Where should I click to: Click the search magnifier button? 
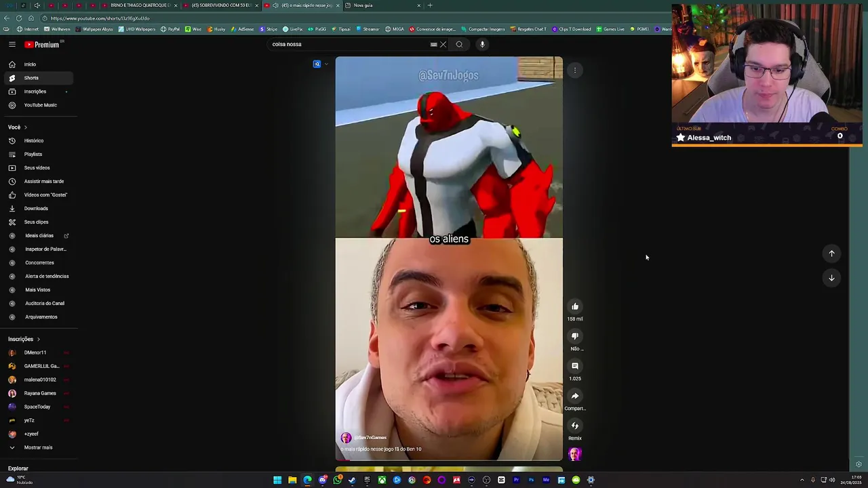(459, 45)
